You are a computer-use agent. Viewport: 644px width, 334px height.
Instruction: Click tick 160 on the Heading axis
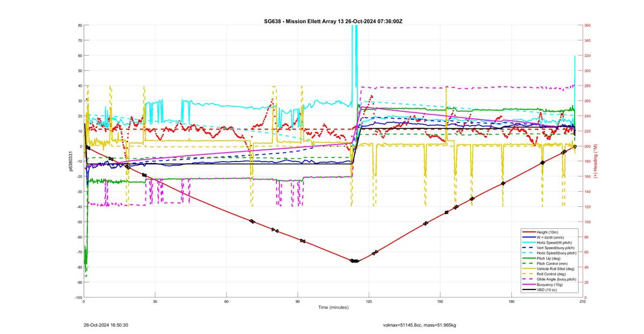(587, 177)
